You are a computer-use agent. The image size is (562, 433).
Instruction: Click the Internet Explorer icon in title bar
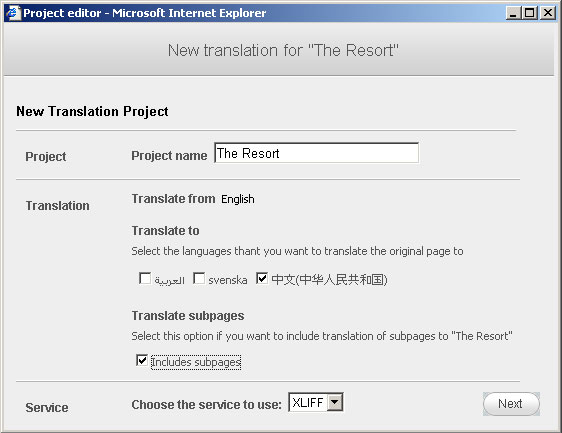13,13
